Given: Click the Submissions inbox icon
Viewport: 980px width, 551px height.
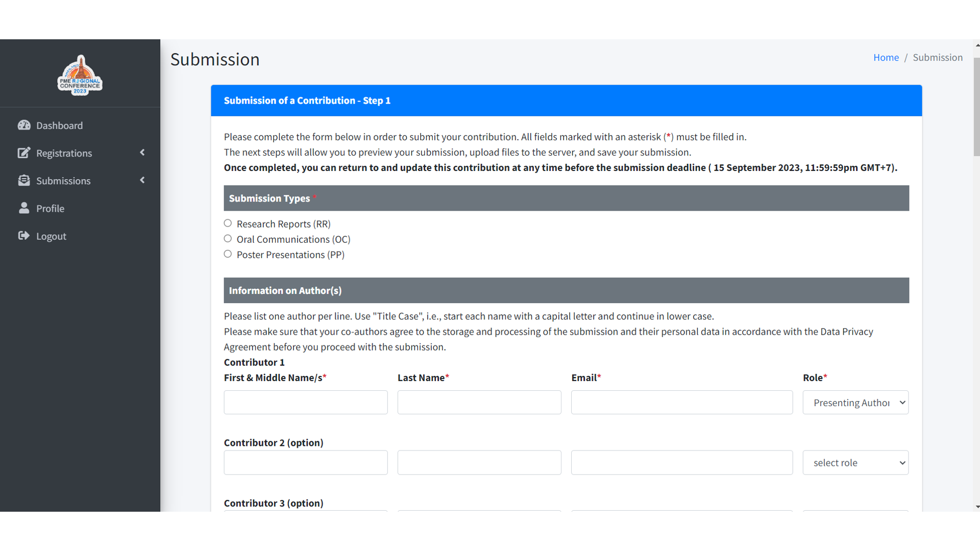Looking at the screenshot, I should click(24, 180).
